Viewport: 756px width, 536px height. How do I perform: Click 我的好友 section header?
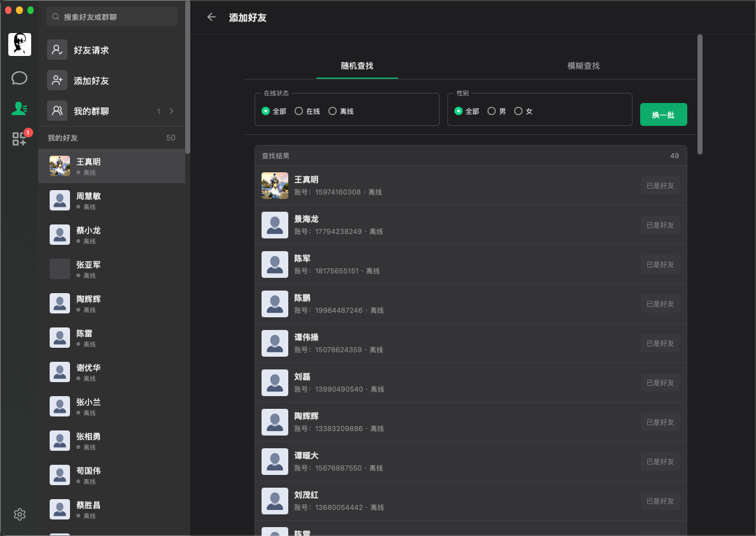click(111, 138)
